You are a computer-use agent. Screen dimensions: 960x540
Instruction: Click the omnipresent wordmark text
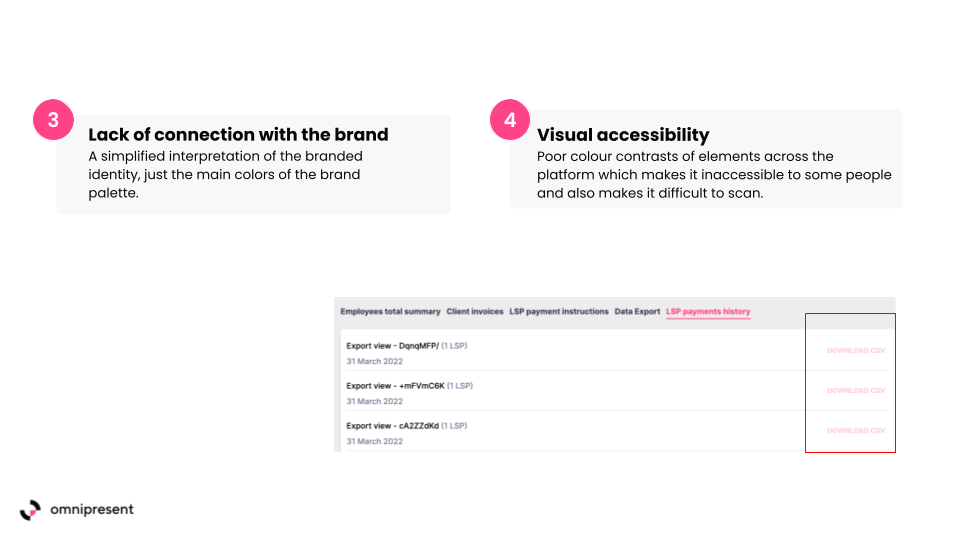click(91, 510)
